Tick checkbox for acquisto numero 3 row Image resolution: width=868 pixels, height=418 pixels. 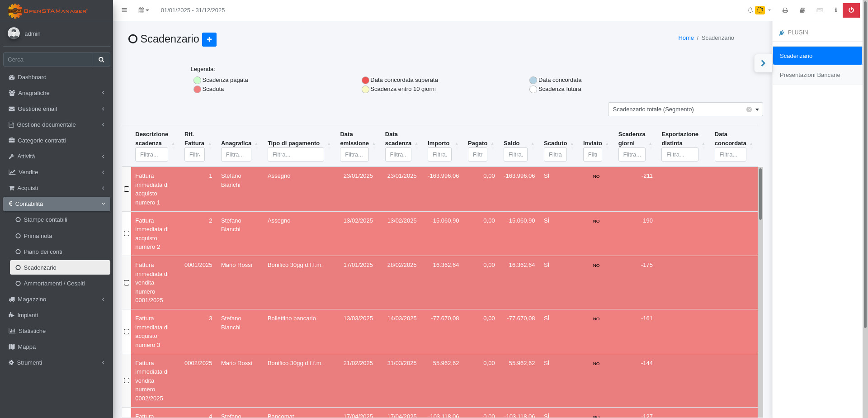(x=127, y=332)
